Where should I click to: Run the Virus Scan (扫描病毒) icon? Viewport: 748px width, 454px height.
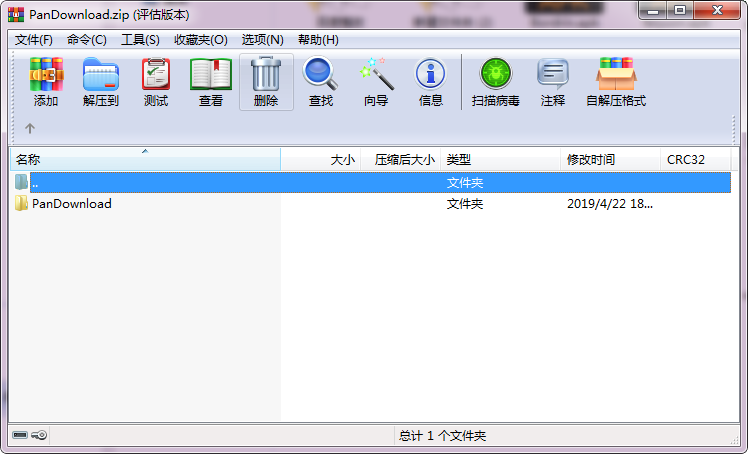click(496, 74)
